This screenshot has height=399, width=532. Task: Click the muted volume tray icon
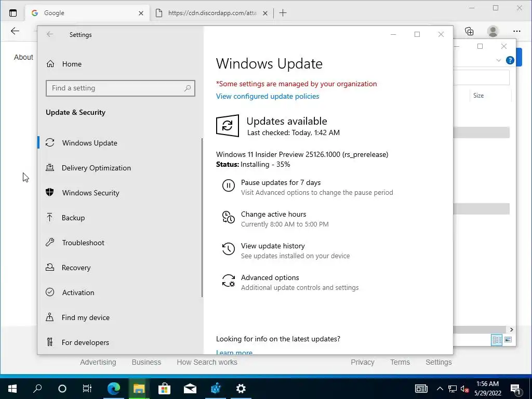pyautogui.click(x=465, y=389)
